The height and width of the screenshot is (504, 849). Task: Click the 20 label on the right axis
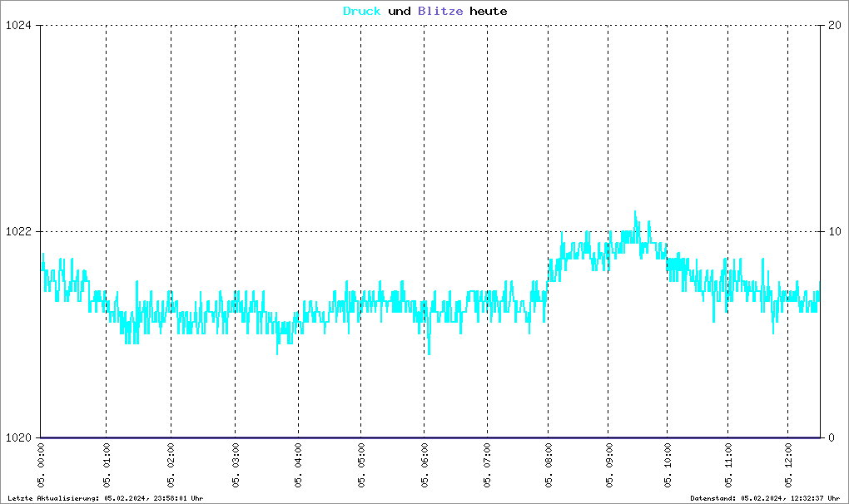832,25
